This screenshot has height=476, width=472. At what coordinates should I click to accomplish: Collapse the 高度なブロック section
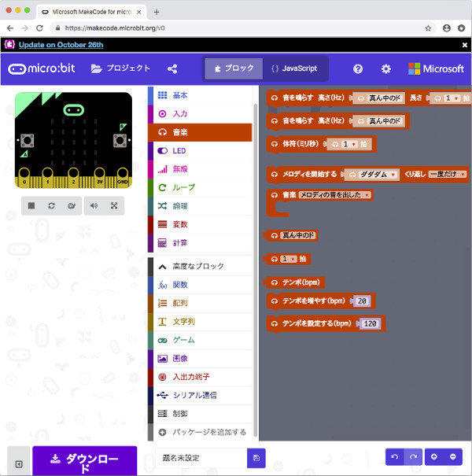click(200, 267)
